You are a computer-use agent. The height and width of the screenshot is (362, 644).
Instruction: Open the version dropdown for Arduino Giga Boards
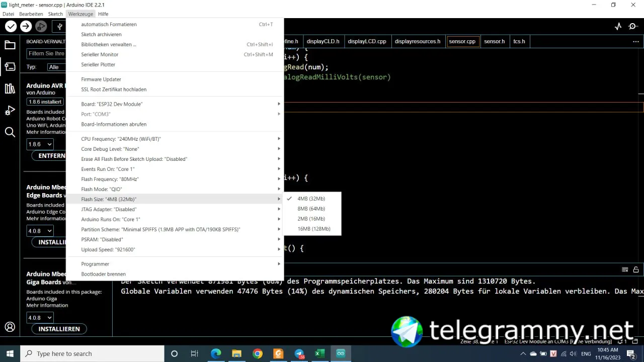40,318
